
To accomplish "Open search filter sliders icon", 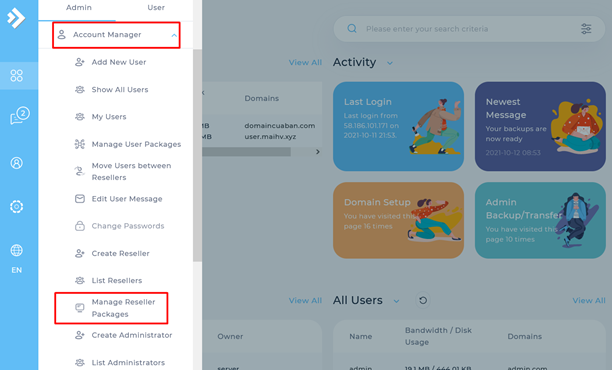I will point(586,28).
